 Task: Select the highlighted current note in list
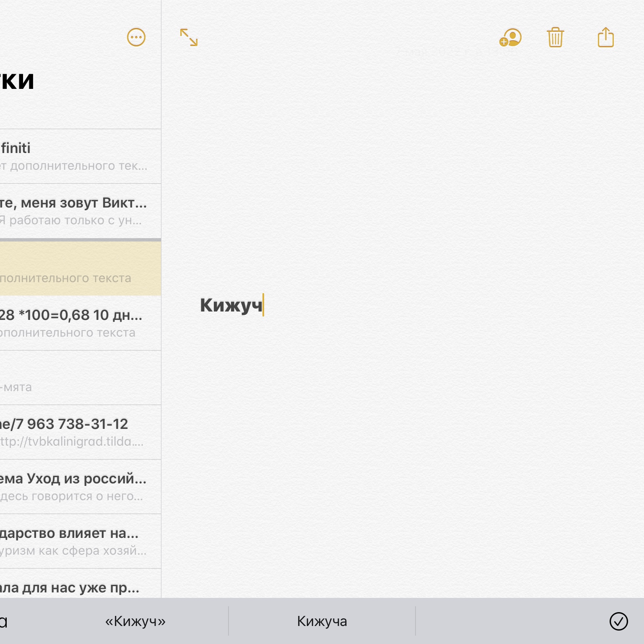pos(80,268)
